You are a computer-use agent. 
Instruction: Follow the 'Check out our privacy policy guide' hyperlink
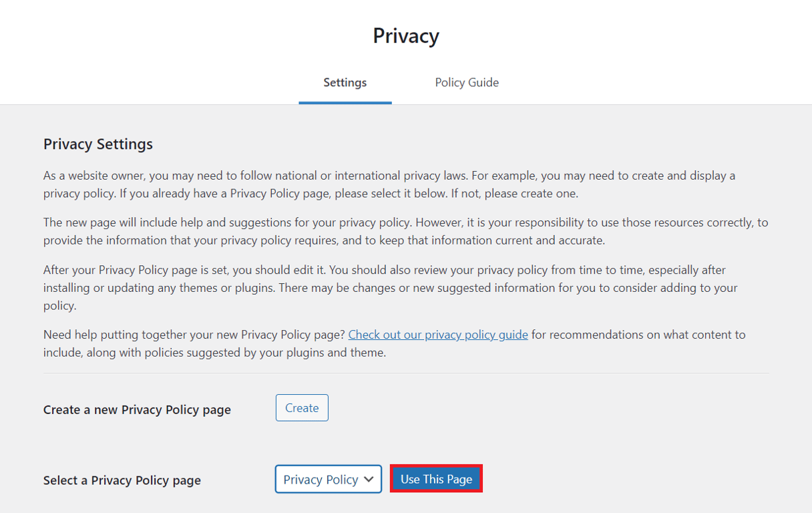coord(437,334)
